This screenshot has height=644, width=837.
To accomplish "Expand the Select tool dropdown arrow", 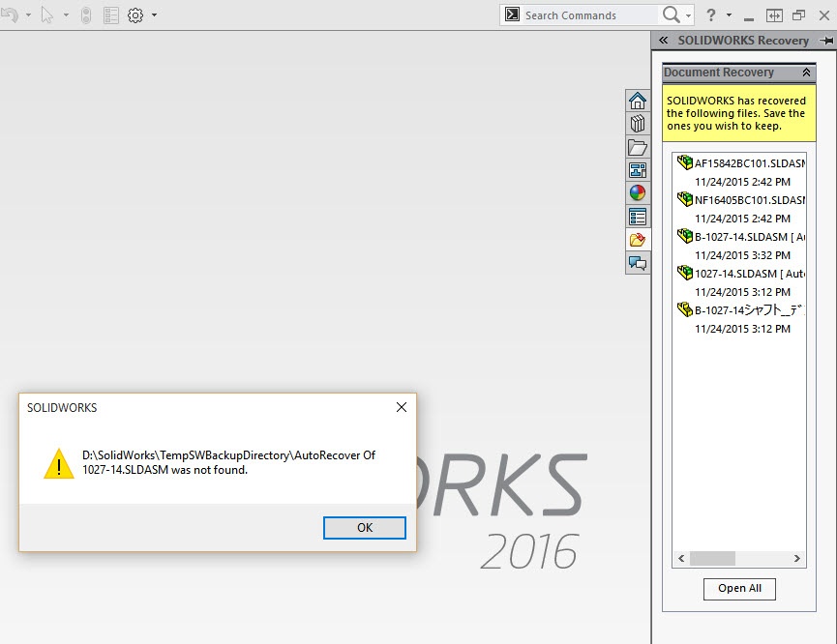I will pos(66,15).
